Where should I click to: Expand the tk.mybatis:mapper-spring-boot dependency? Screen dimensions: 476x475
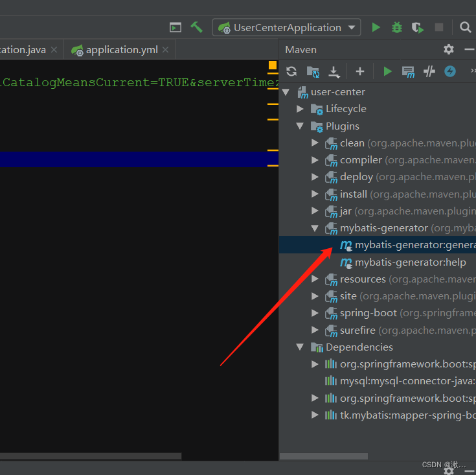click(x=315, y=415)
